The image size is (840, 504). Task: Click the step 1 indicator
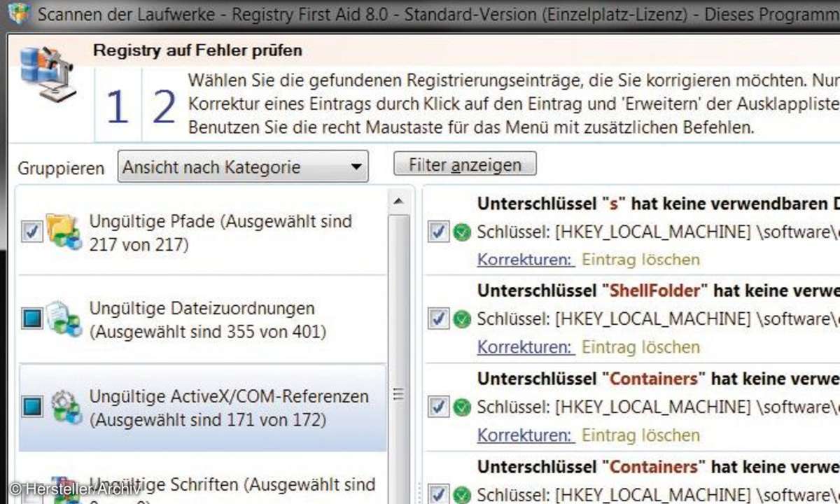click(x=117, y=108)
